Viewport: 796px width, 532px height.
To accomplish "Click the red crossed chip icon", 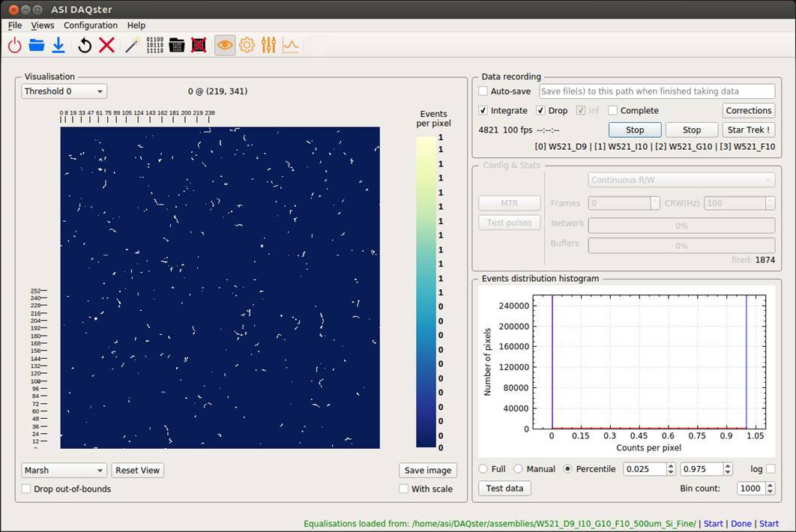I will [199, 46].
